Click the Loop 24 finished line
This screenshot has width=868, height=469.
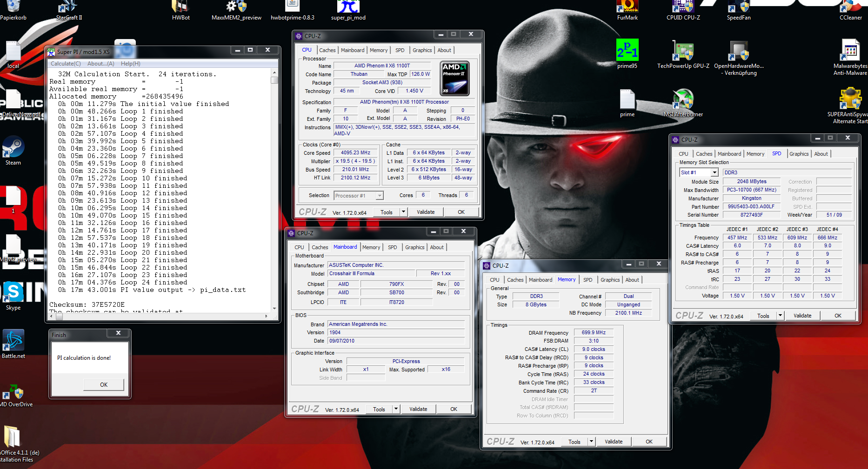pyautogui.click(x=123, y=282)
